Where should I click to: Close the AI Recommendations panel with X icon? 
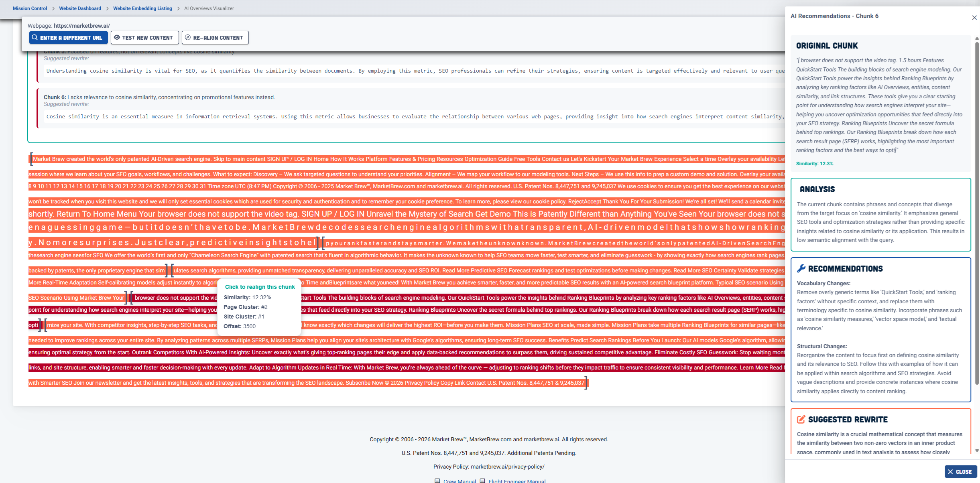tap(974, 18)
